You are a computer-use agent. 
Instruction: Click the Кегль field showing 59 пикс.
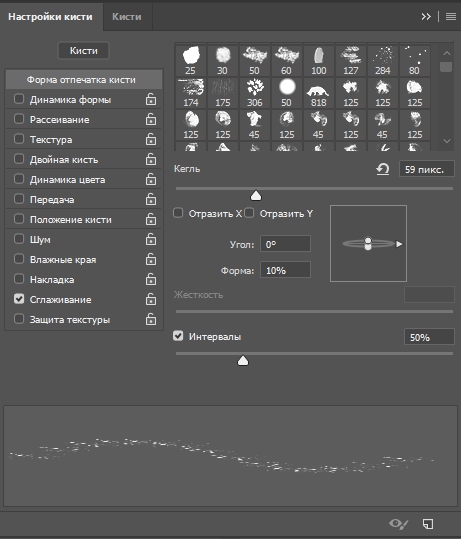point(427,169)
